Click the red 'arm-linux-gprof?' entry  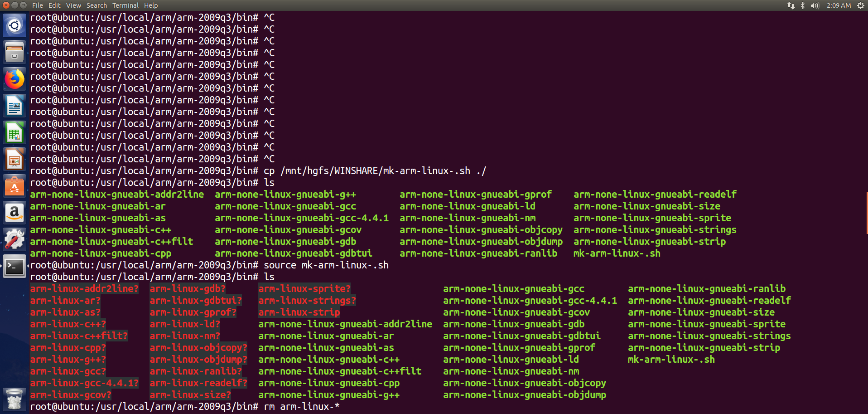pyautogui.click(x=193, y=312)
